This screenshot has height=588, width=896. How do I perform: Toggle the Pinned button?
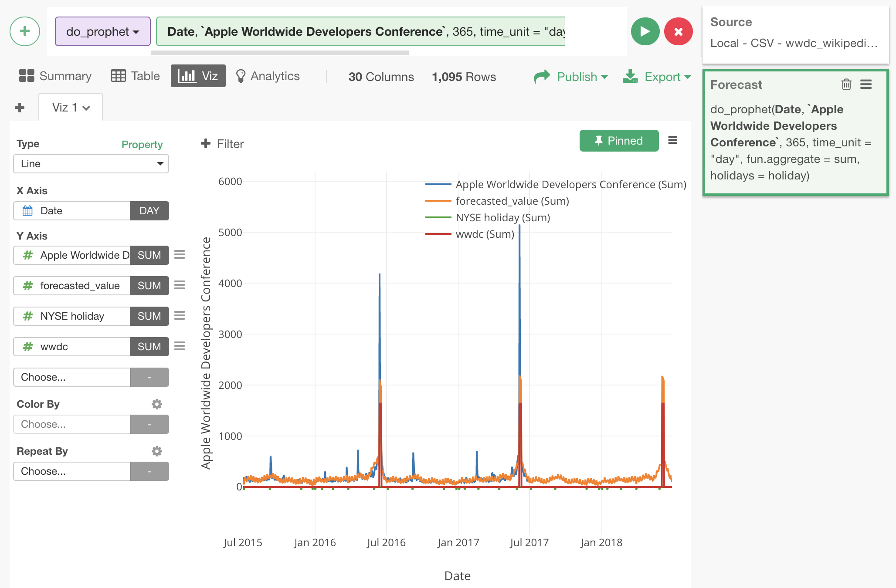tap(619, 141)
